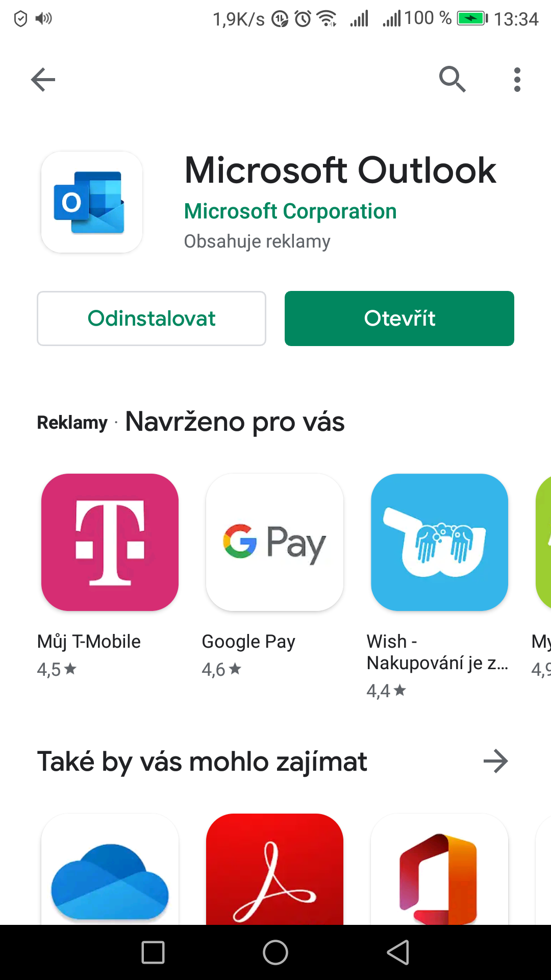551x980 pixels.
Task: Tap the Odinstalovat button
Action: coord(152,318)
